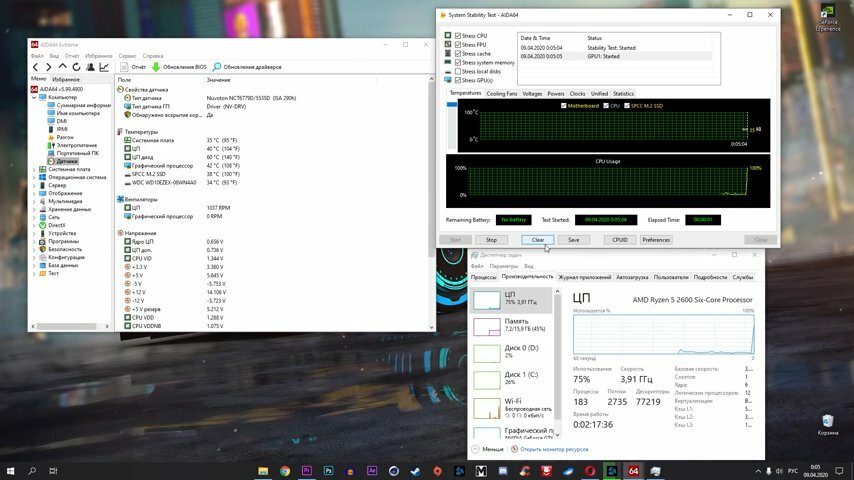Switch to Избранное tab in AIDA64

point(65,79)
